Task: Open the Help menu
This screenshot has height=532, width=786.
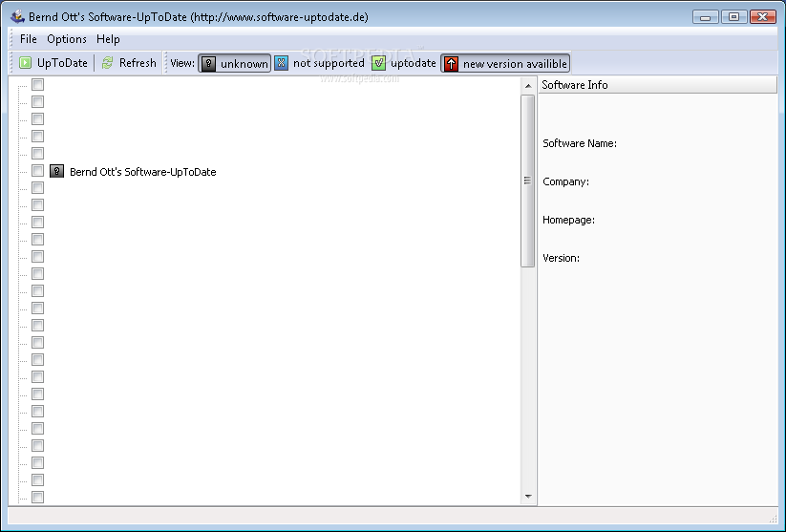Action: [108, 38]
